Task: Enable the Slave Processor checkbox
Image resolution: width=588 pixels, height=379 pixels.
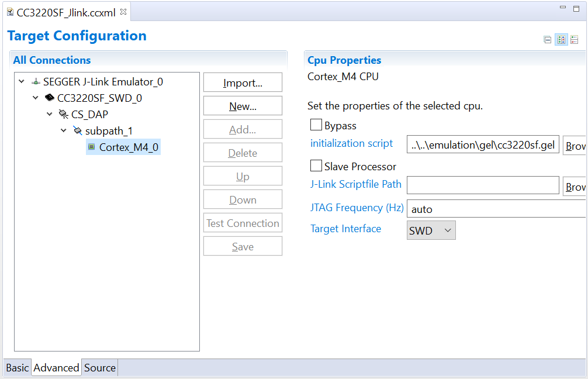Action: (316, 166)
